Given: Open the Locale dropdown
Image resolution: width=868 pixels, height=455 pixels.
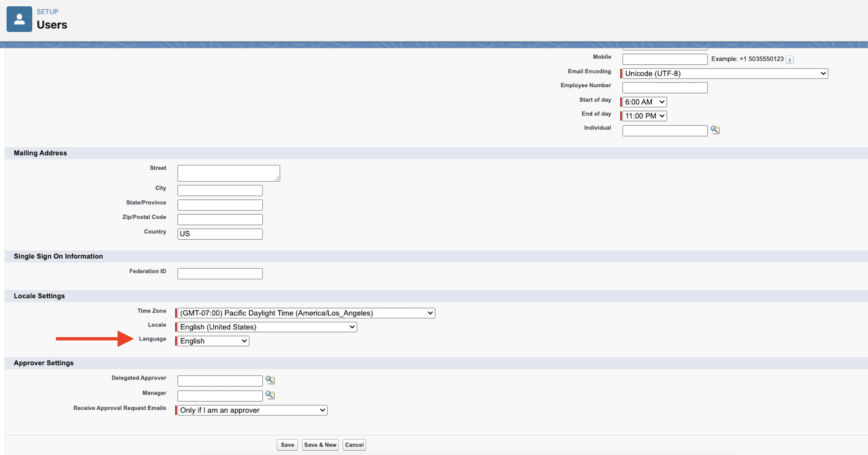Looking at the screenshot, I should point(267,327).
